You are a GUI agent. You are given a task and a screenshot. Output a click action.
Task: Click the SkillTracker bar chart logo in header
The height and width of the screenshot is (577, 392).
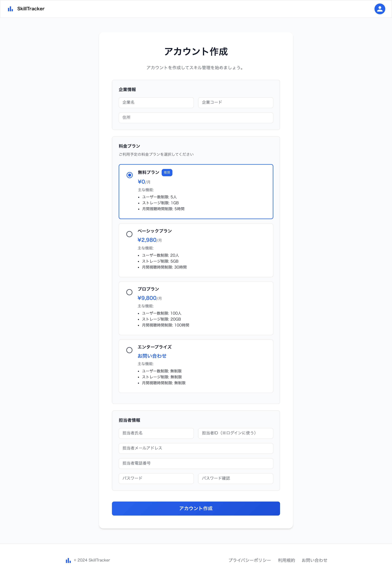pyautogui.click(x=10, y=9)
